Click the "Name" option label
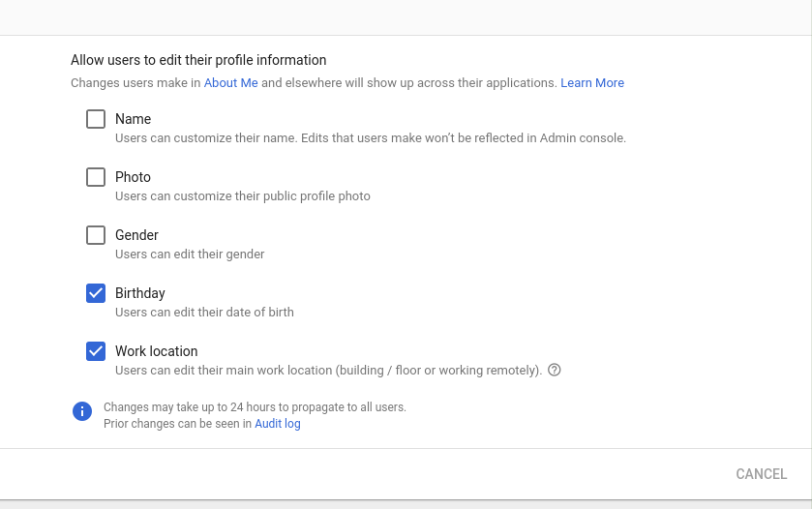Viewport: 812px width, 509px height. point(133,119)
